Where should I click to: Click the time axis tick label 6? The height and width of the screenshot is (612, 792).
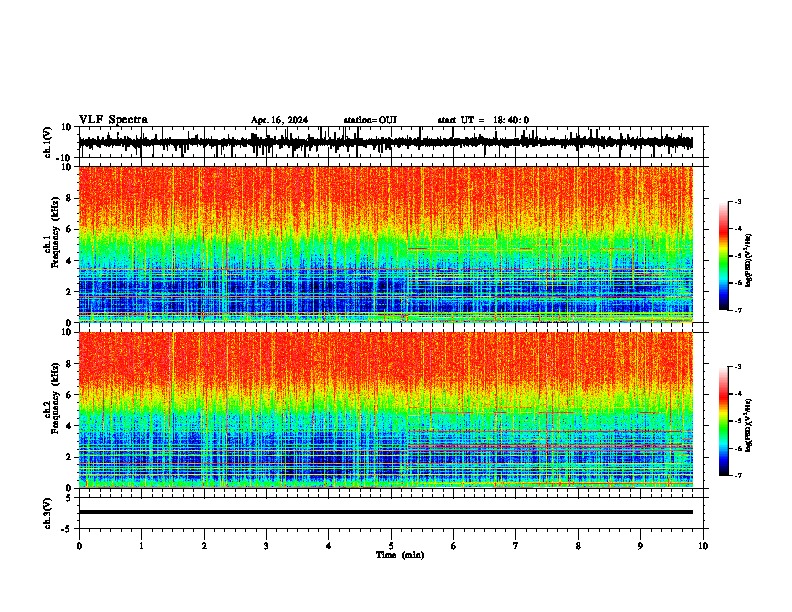click(x=454, y=546)
